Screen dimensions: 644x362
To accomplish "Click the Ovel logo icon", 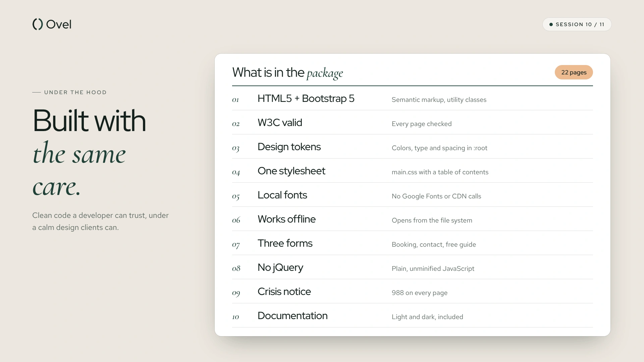I will [x=38, y=24].
